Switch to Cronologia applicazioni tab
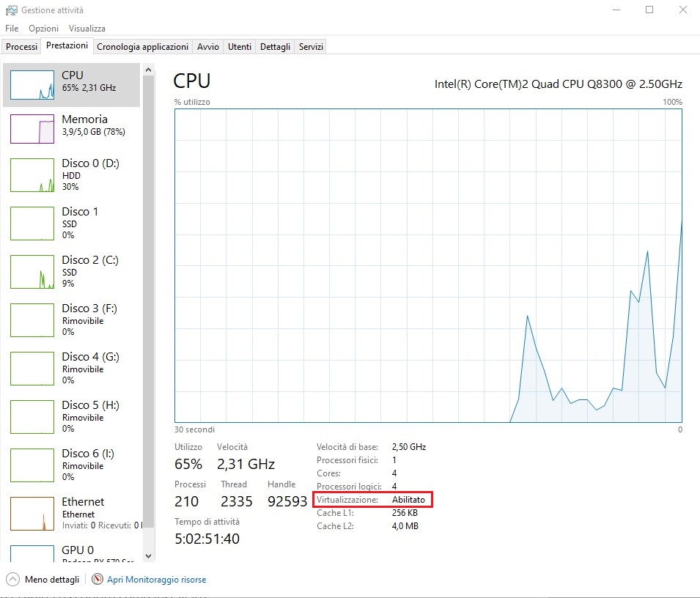 (143, 46)
